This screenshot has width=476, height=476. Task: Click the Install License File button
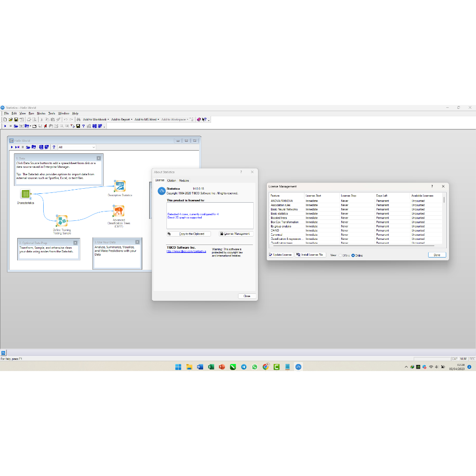click(310, 255)
